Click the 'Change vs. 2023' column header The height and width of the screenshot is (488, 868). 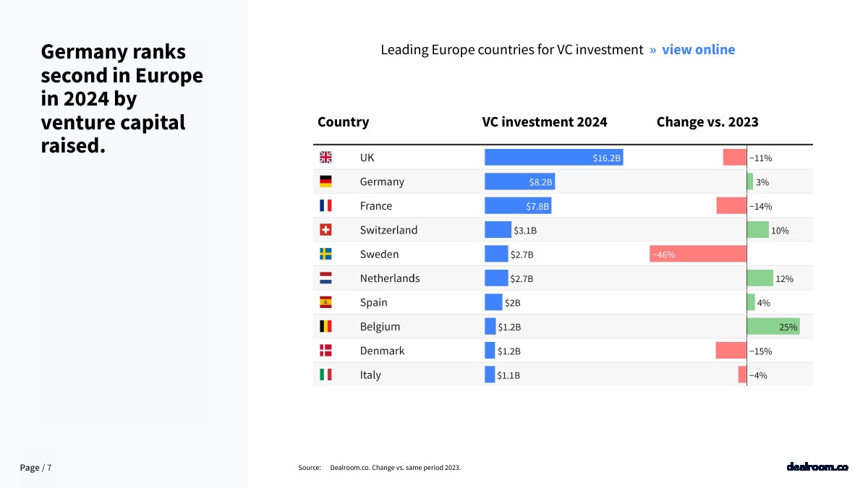[707, 122]
